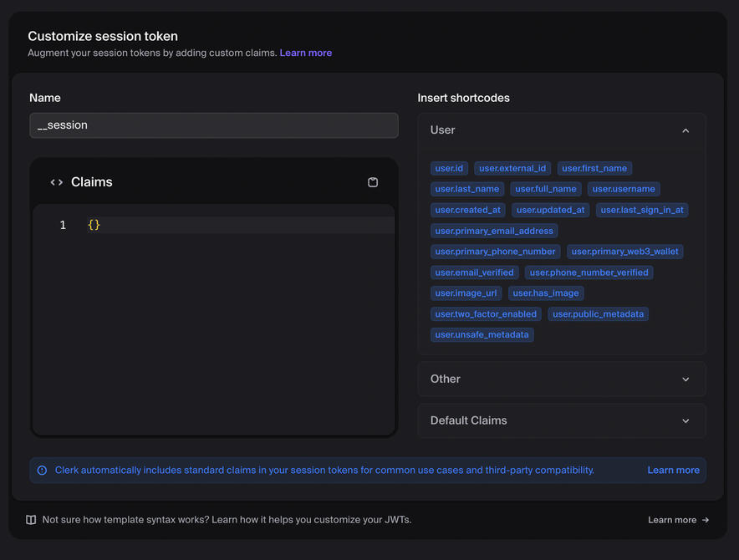This screenshot has height=560, width=739.
Task: Insert the user.two_factor_enabled shortcode
Action: (x=486, y=313)
